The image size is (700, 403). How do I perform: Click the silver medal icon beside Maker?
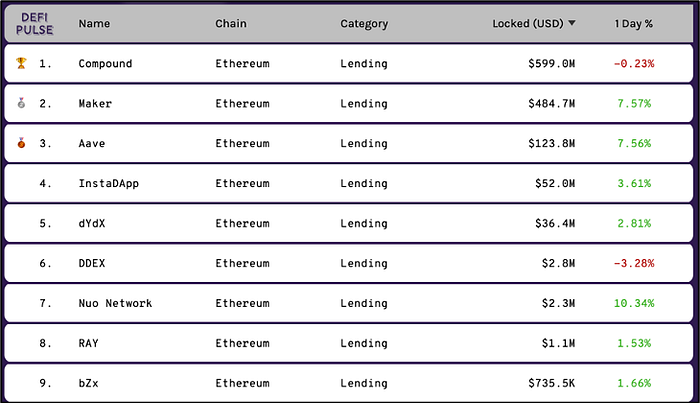click(21, 103)
